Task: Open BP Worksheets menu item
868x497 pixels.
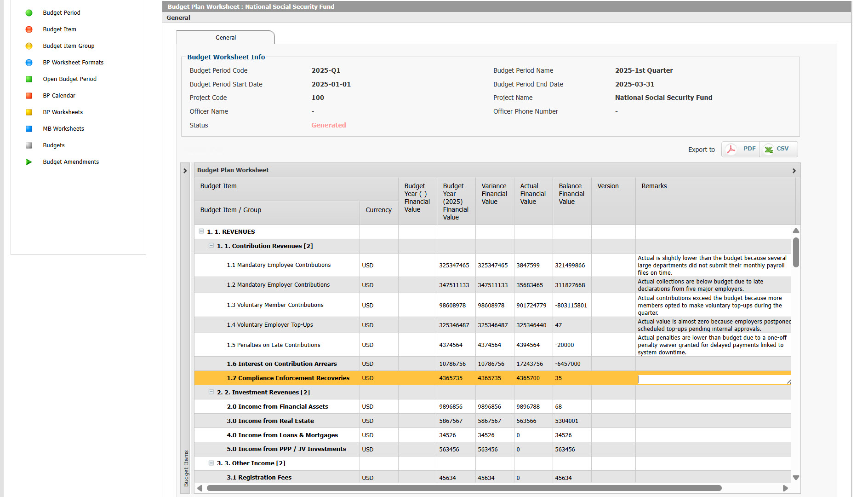Action: point(63,112)
